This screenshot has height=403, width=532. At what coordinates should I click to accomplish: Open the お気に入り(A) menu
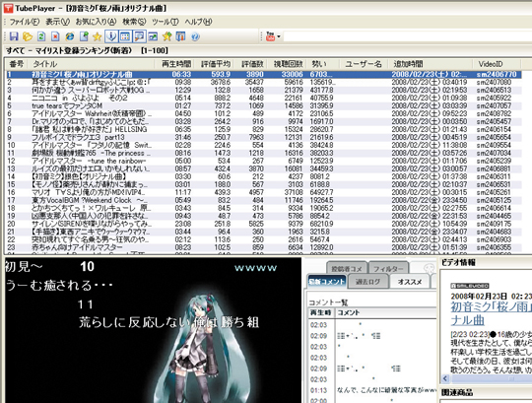[96, 22]
